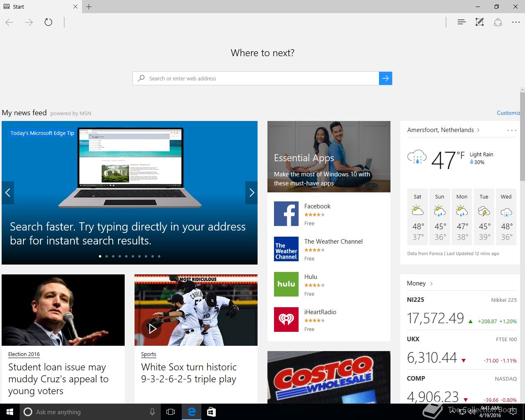Refresh the page with the reload icon
The image size is (525, 420).
[x=48, y=22]
